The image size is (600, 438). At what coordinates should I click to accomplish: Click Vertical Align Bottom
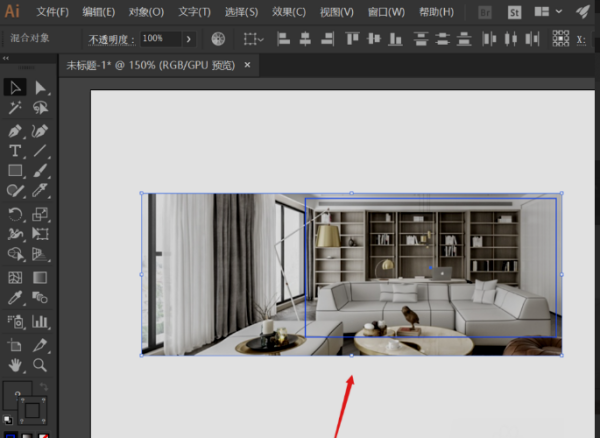coord(395,39)
